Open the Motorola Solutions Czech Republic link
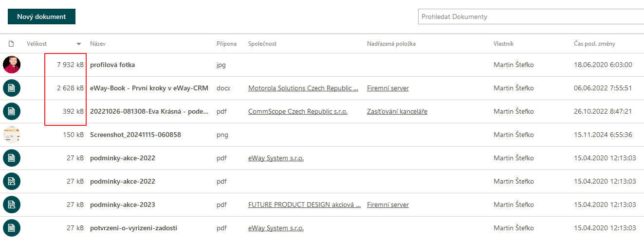This screenshot has height=239, width=644. (303, 88)
